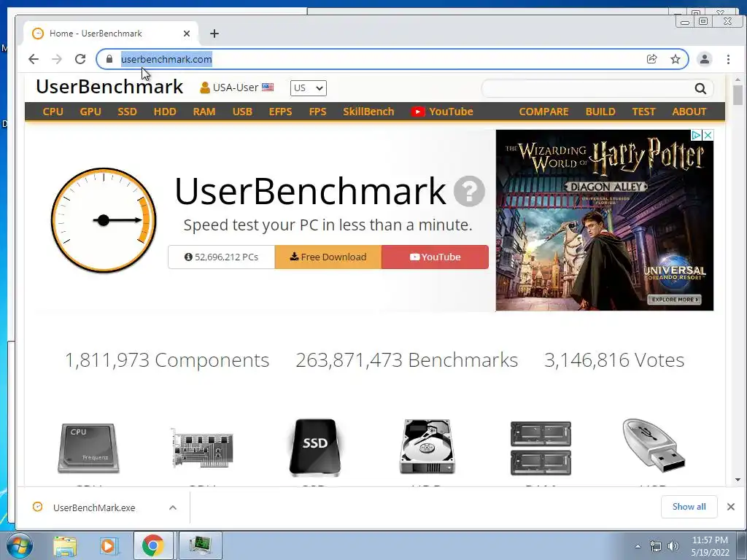
Task: Click the USA-User profile link
Action: pos(237,87)
